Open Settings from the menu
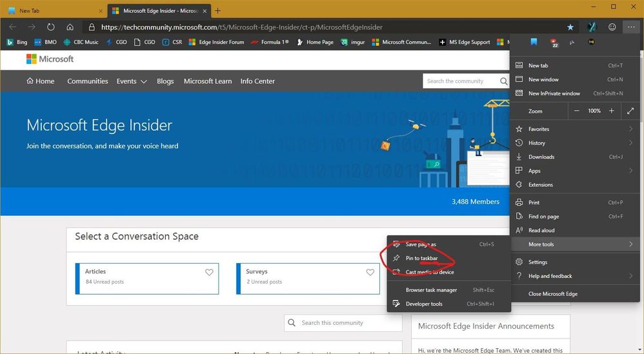644x354 pixels. (574, 262)
